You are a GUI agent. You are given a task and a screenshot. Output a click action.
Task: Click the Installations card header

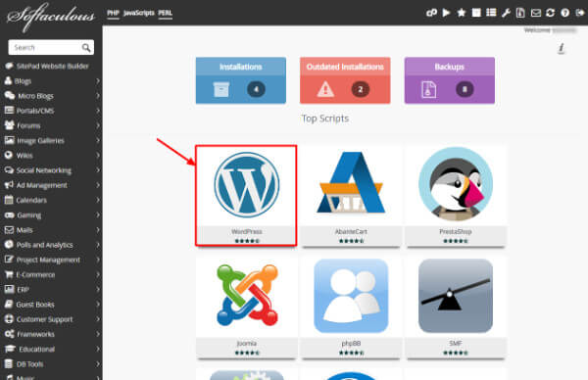click(241, 67)
